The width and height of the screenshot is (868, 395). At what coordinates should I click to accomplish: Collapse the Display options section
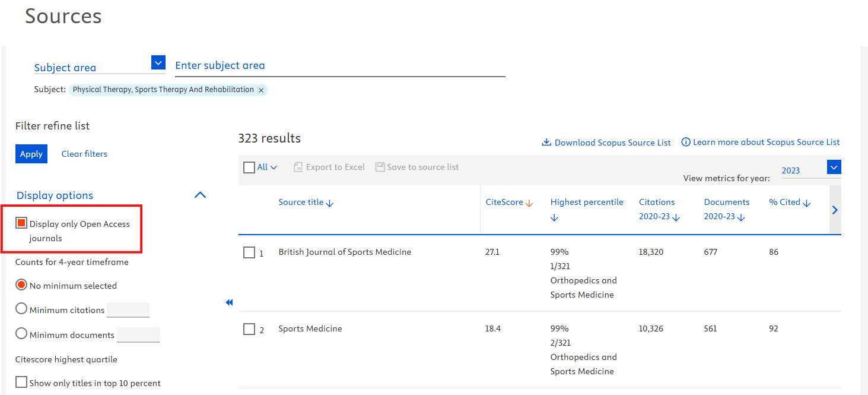[x=201, y=195]
